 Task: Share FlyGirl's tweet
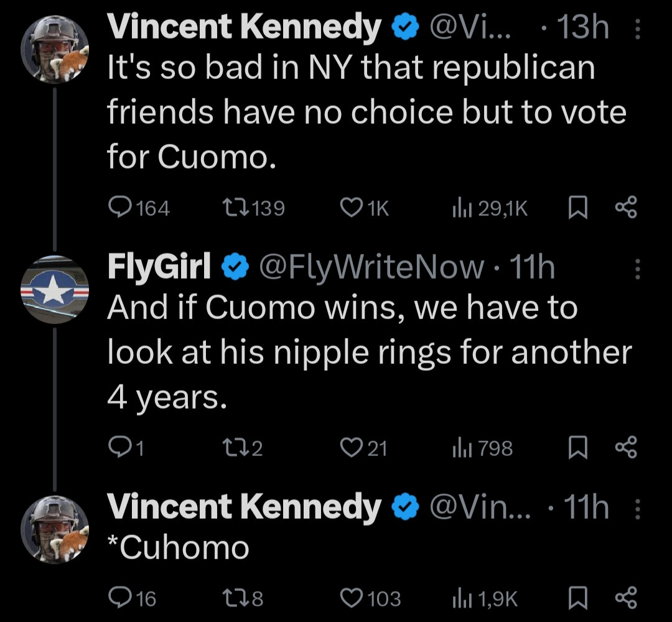pos(626,448)
